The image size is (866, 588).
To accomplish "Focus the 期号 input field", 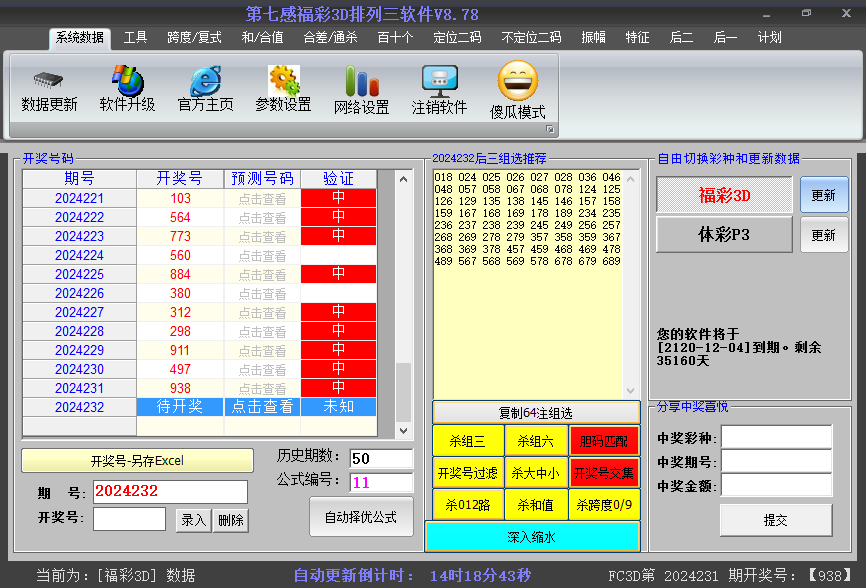I will click(170, 491).
